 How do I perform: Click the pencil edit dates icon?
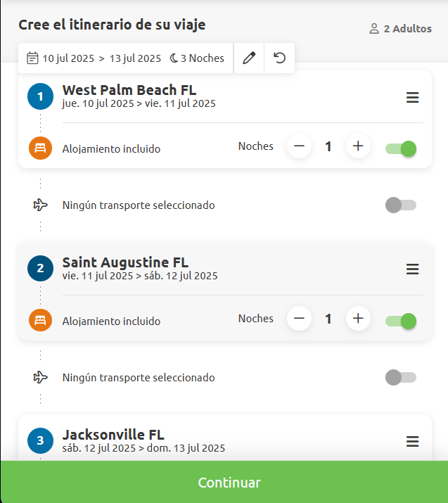tap(249, 58)
